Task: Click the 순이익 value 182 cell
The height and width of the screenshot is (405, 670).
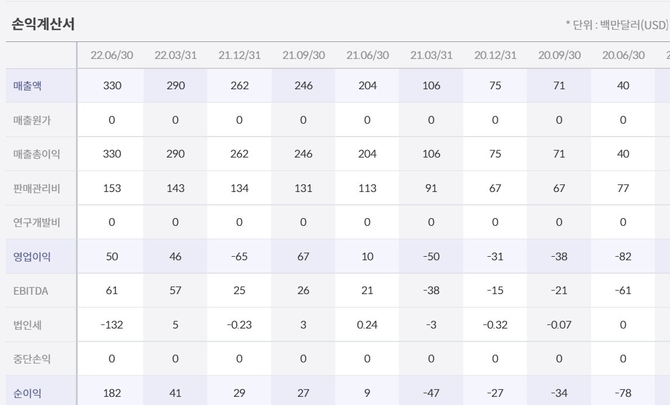Action: tap(111, 393)
